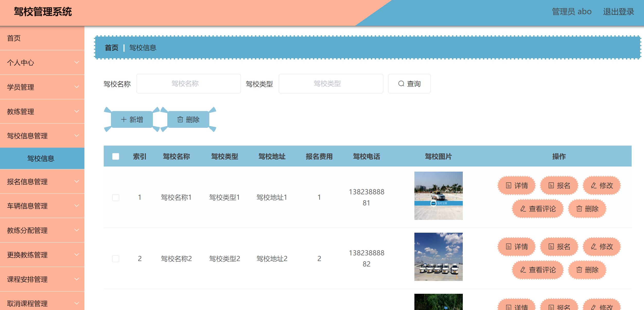
Task: Click the plus icon on 新增 button
Action: coord(123,119)
